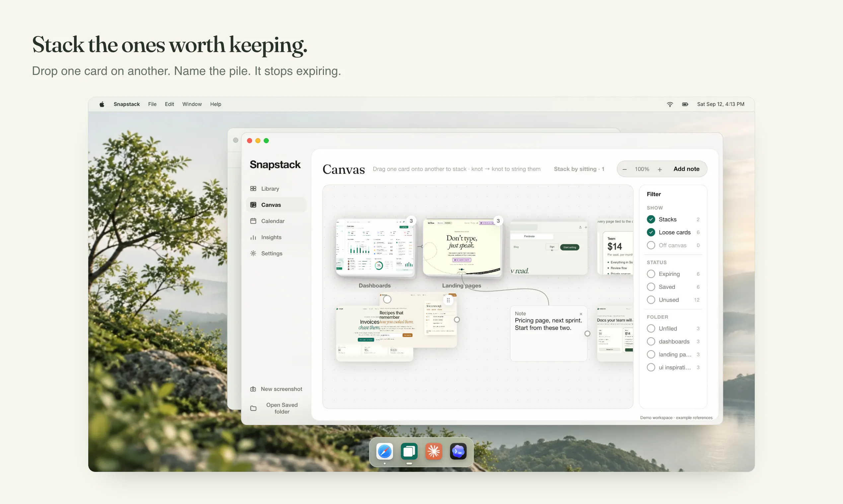This screenshot has height=504, width=843.
Task: Open Safari from the Dock
Action: [384, 451]
